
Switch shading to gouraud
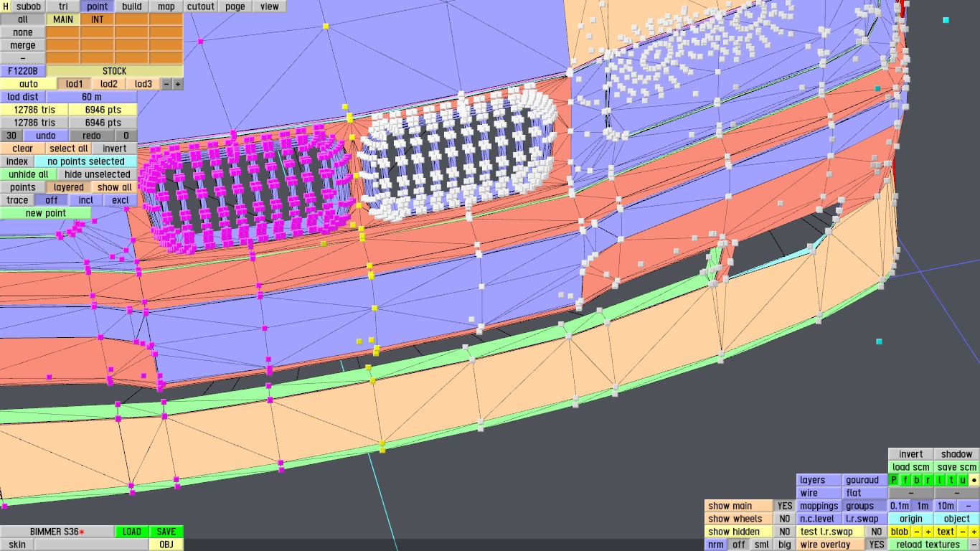click(x=865, y=480)
